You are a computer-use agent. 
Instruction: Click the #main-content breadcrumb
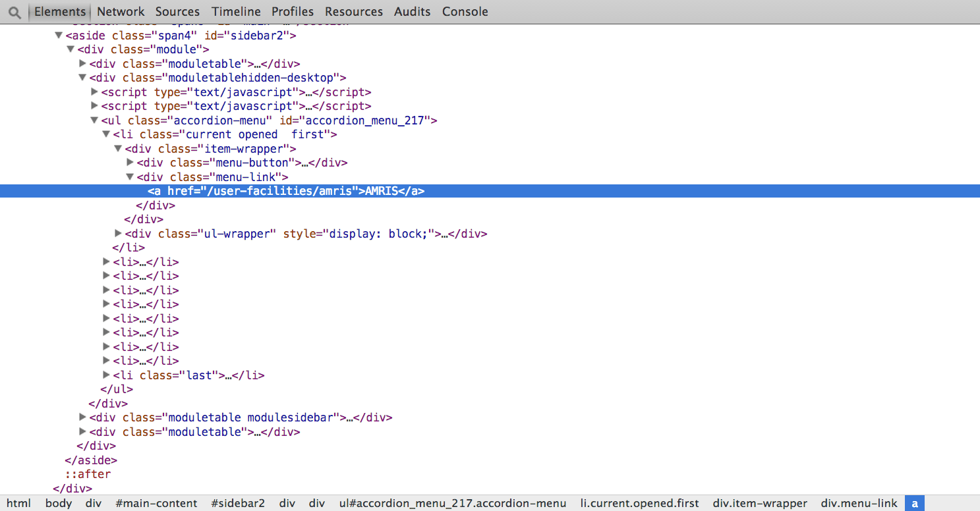[156, 503]
